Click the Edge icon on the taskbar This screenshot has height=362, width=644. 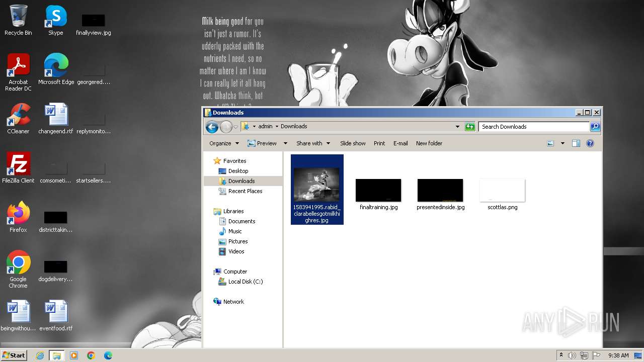(108, 355)
